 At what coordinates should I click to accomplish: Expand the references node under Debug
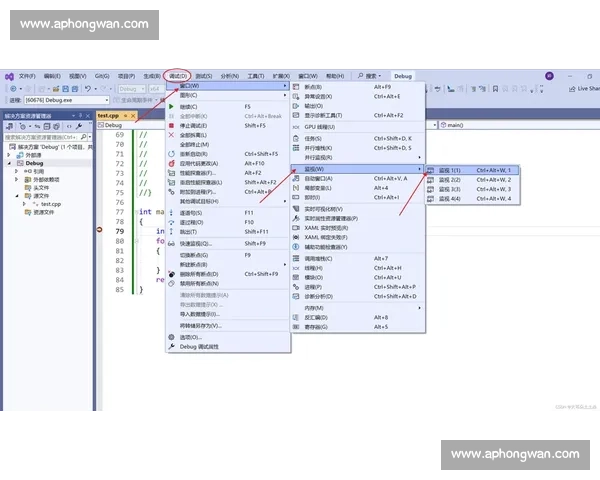click(x=16, y=171)
